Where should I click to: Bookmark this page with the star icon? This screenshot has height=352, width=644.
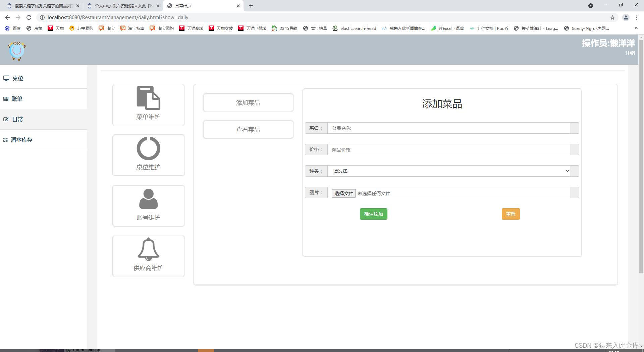click(612, 17)
